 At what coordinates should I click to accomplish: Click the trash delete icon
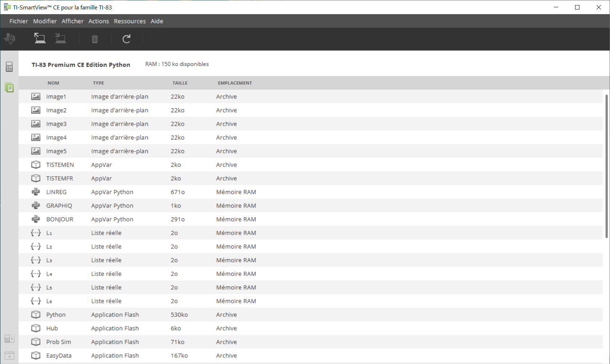pyautogui.click(x=95, y=39)
